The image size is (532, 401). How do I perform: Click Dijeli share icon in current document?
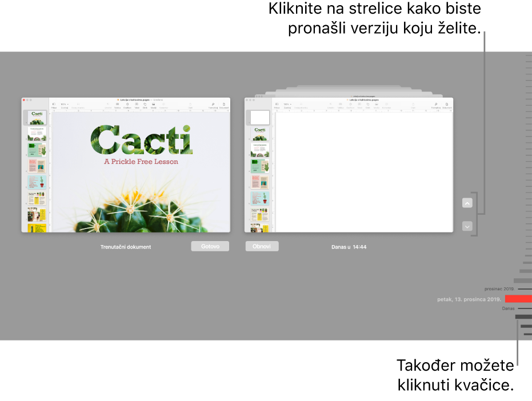190,105
